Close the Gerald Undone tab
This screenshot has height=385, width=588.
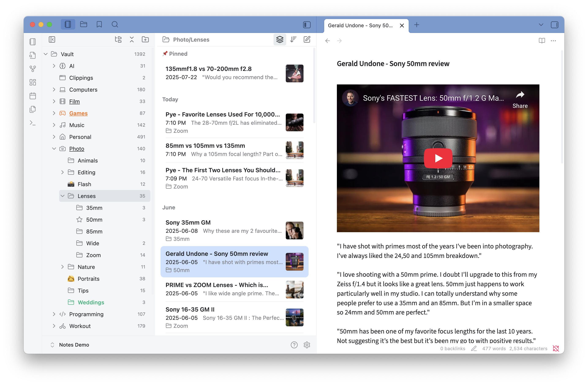pos(402,26)
